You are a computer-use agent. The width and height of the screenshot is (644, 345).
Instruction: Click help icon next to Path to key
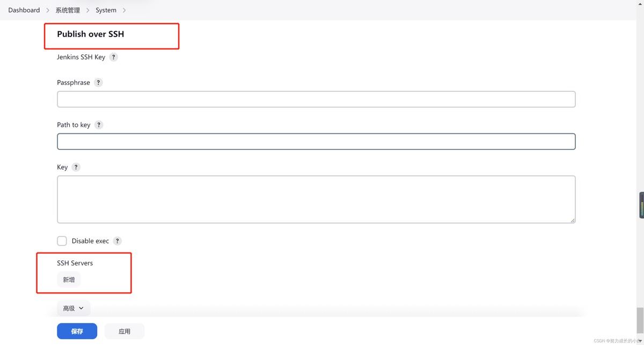[98, 125]
